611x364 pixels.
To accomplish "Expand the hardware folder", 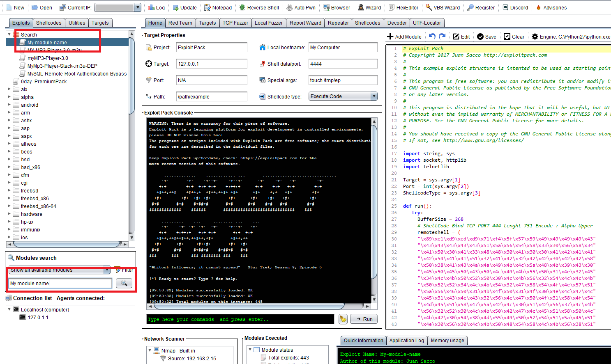I will (9, 214).
